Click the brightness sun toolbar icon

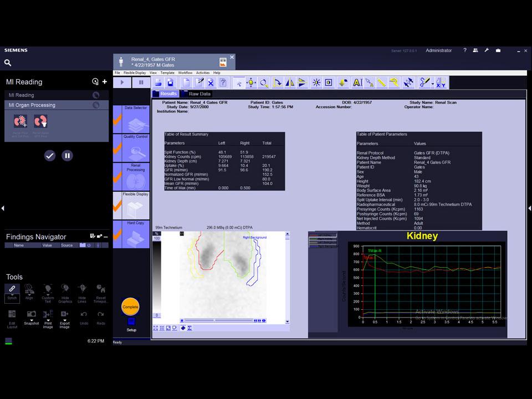pos(316,83)
